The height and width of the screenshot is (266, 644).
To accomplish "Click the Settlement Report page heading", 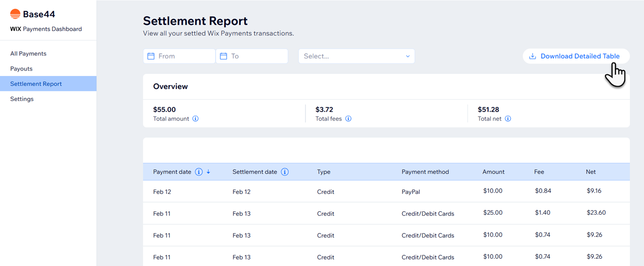I will [x=195, y=21].
